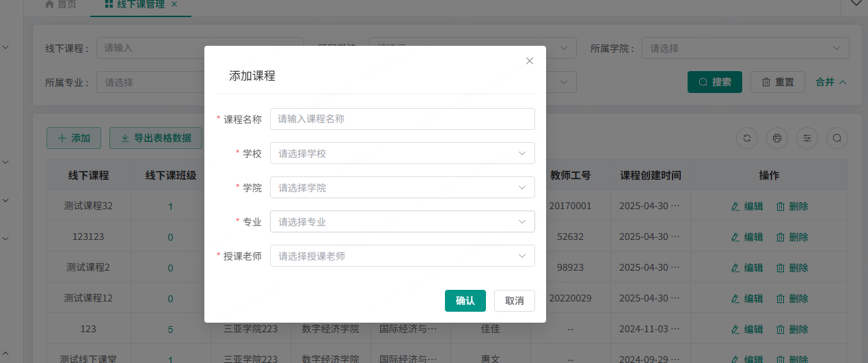Click the 取消 button
Image resolution: width=868 pixels, height=363 pixels.
click(x=514, y=301)
